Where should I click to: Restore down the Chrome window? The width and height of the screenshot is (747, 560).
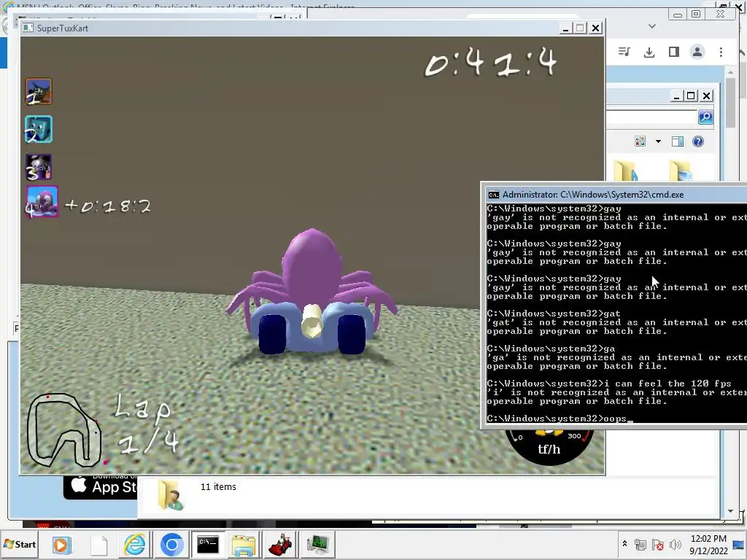pyautogui.click(x=696, y=15)
